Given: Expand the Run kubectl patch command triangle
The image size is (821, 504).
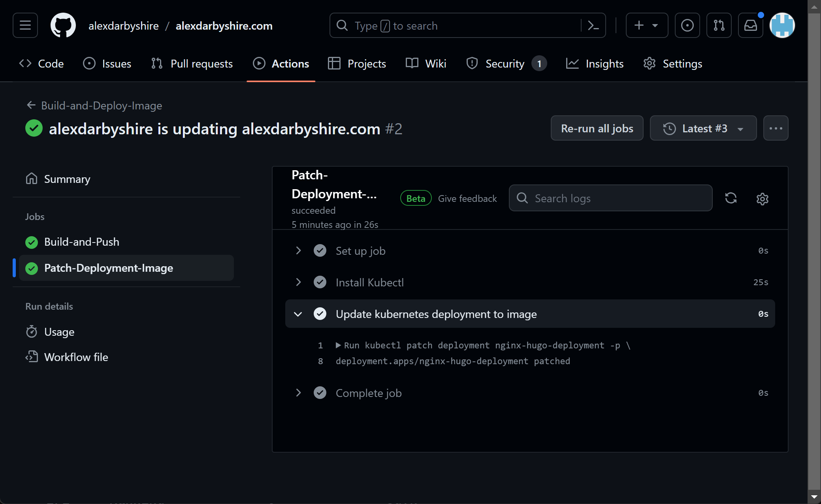Looking at the screenshot, I should point(338,345).
